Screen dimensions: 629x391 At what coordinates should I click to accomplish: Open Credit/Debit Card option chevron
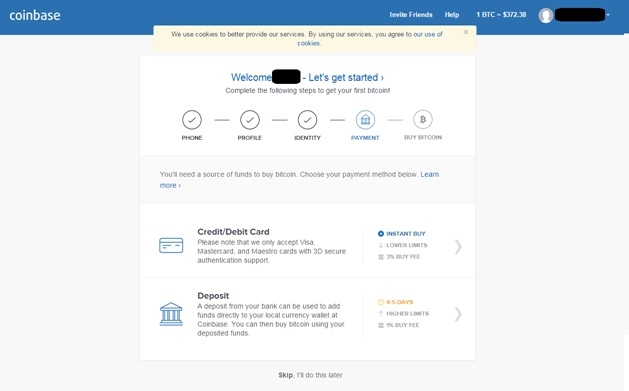[458, 247]
